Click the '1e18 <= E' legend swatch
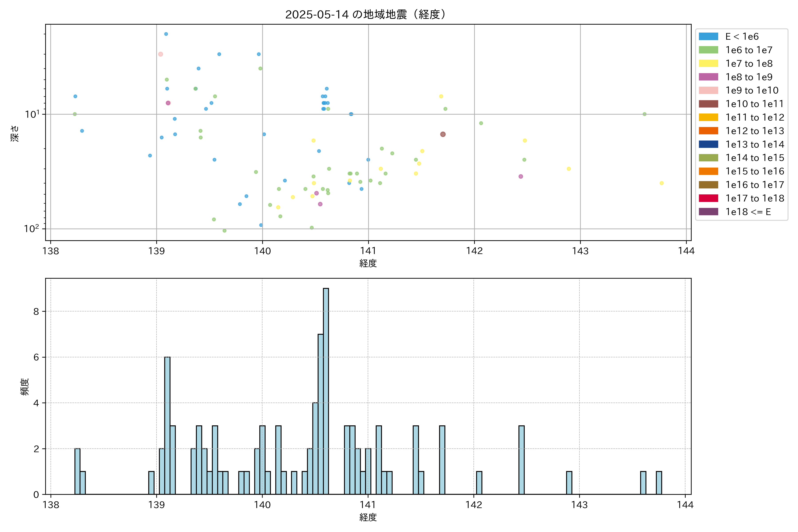The width and height of the screenshot is (798, 532). tap(708, 212)
